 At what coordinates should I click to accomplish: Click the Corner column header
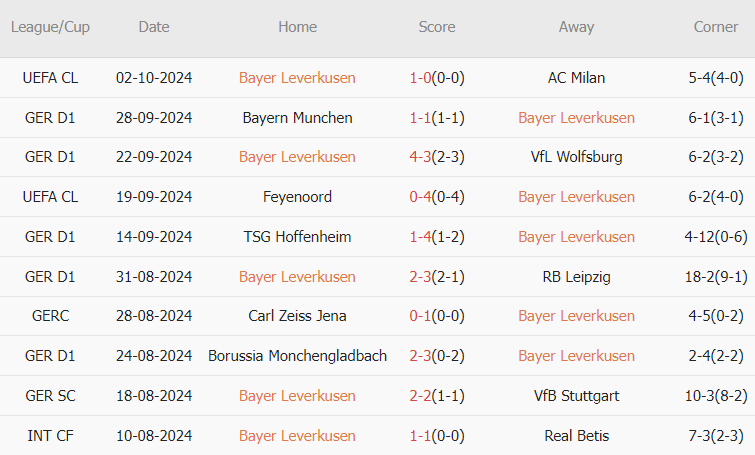[x=716, y=27]
